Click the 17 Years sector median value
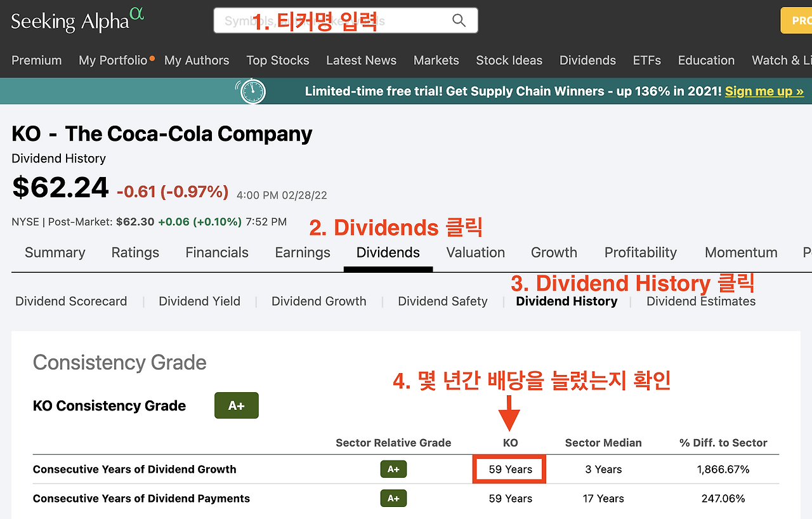The width and height of the screenshot is (812, 519). click(x=603, y=499)
